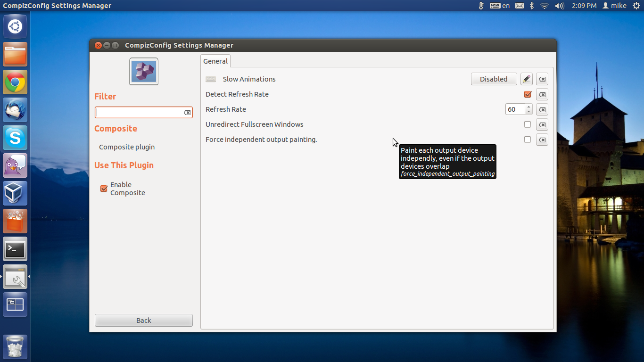
Task: Check Force independent output painting checkbox
Action: tap(528, 140)
